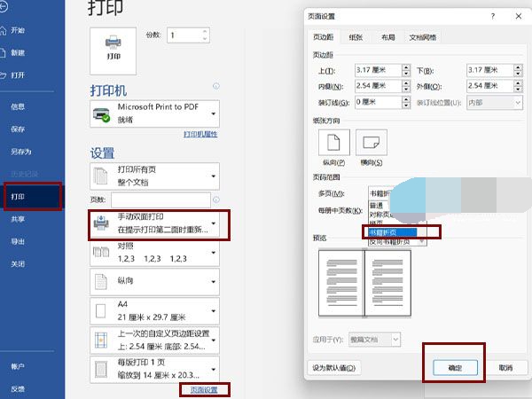This screenshot has width=532, height=399.
Task: Open the 页面设置 link
Action: coord(204,388)
